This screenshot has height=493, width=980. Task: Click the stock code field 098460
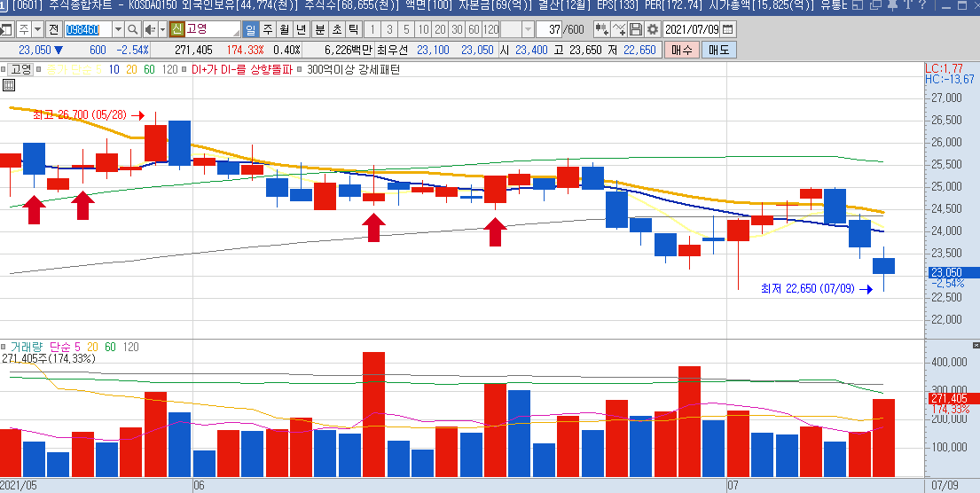[88, 29]
